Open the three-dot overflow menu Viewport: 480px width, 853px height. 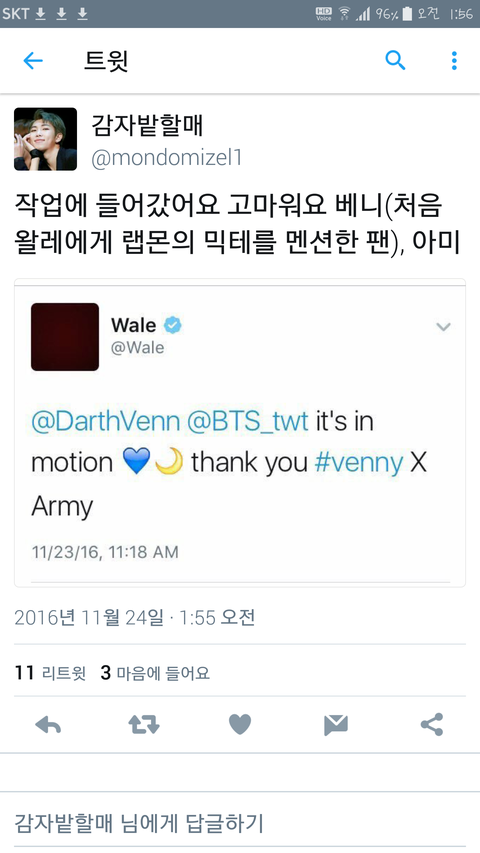tap(454, 60)
